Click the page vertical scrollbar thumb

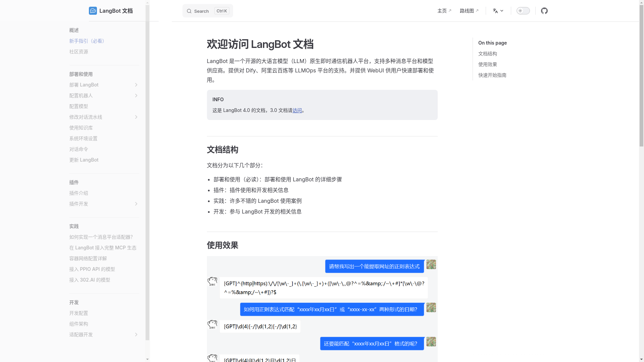(x=641, y=76)
